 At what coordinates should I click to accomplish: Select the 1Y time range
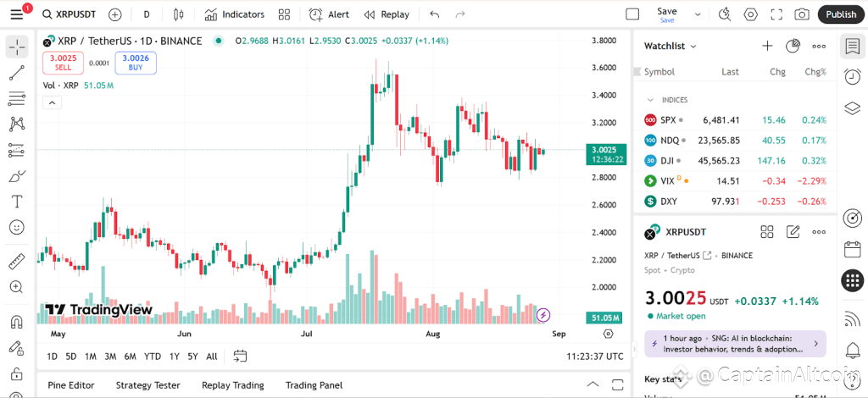click(175, 357)
